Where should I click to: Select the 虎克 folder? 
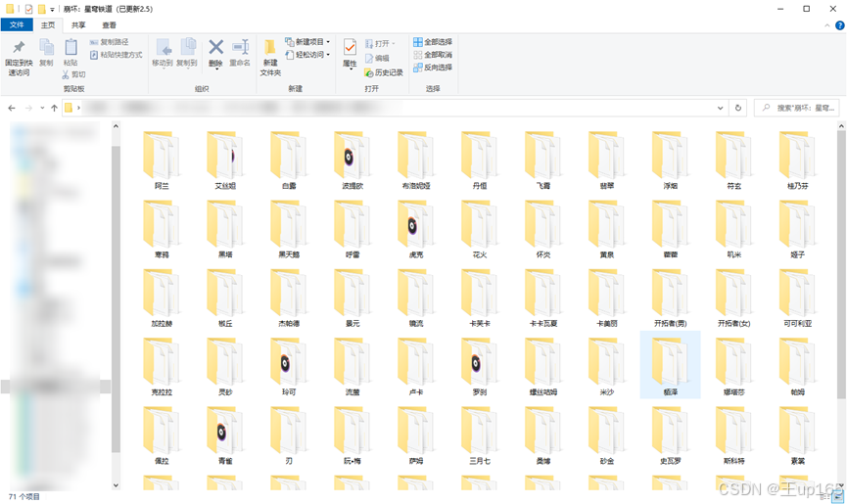point(416,230)
